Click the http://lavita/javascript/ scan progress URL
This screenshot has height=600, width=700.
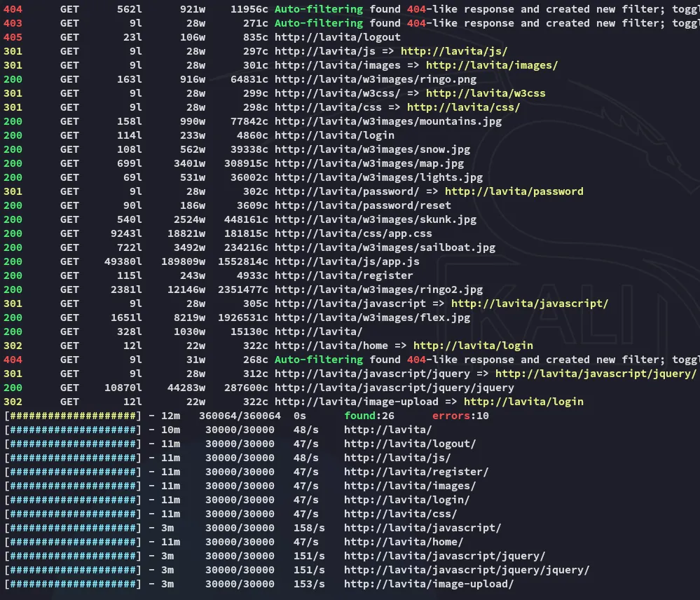tap(423, 528)
